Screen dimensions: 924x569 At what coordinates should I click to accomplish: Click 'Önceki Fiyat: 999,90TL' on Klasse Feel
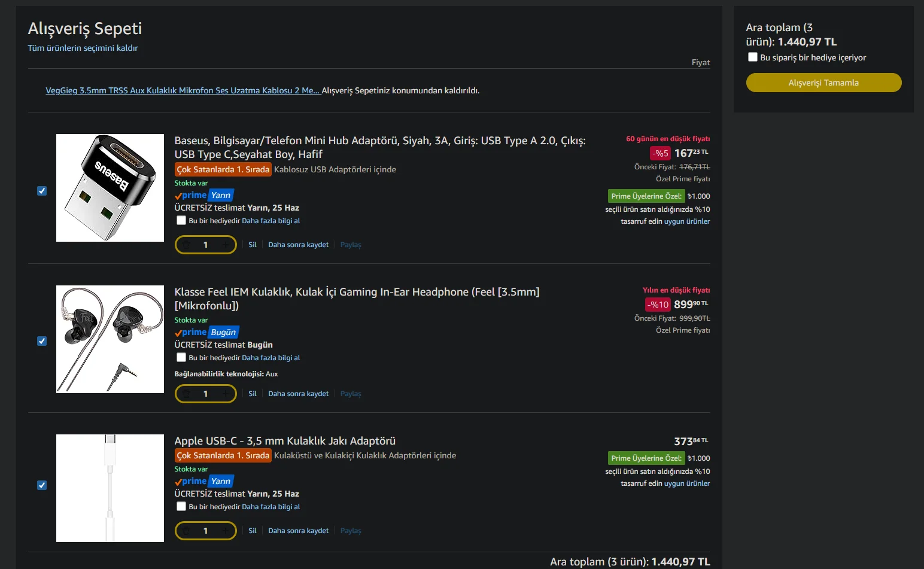(672, 318)
